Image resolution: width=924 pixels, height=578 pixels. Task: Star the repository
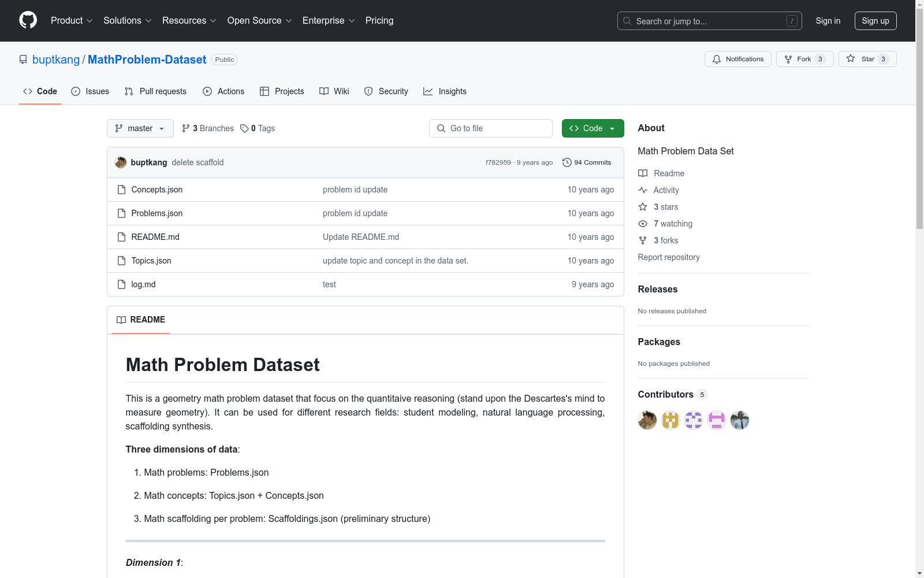(867, 59)
